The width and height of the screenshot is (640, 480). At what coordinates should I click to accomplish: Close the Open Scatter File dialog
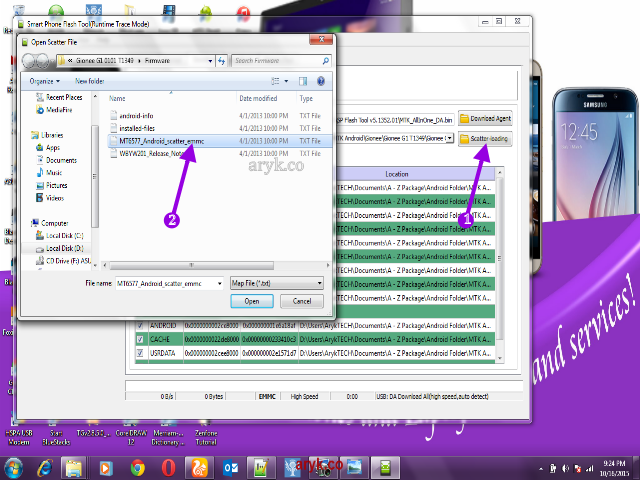(321, 40)
